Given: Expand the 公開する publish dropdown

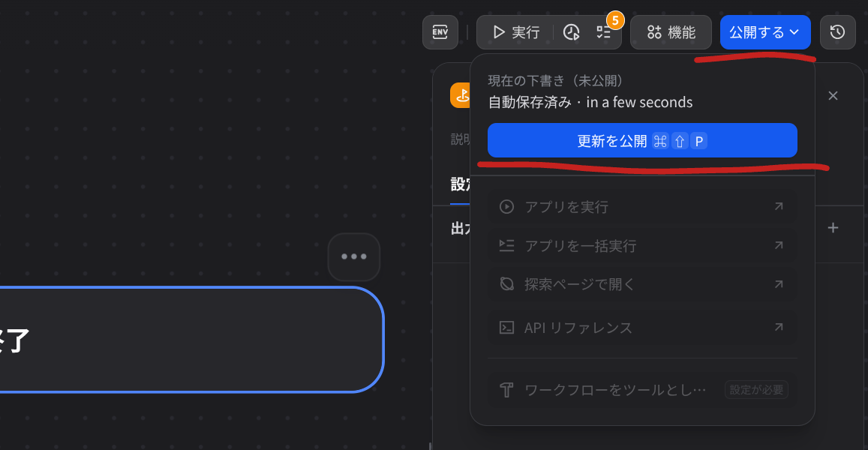Looking at the screenshot, I should click(765, 31).
